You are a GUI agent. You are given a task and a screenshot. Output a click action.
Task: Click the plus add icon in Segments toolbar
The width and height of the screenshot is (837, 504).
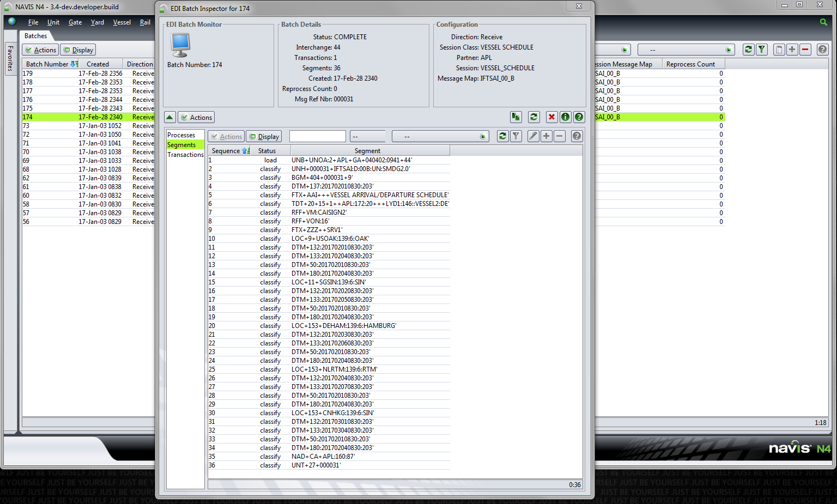pos(547,136)
